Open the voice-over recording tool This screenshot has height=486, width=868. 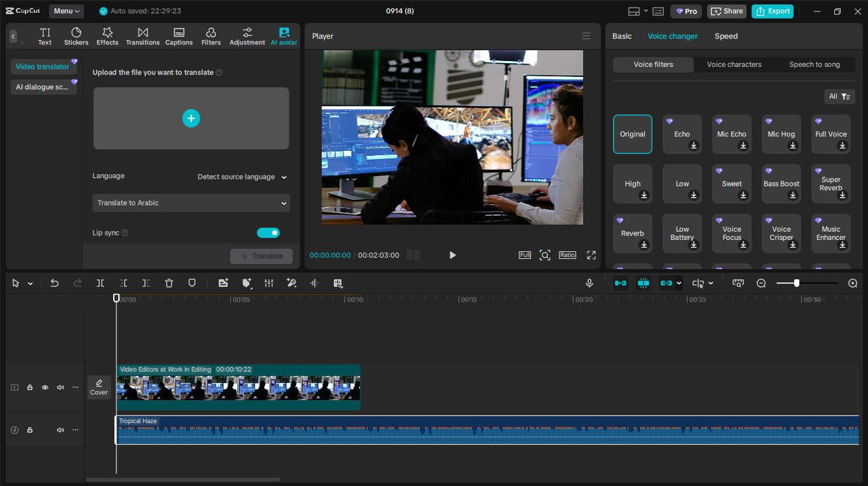589,282
